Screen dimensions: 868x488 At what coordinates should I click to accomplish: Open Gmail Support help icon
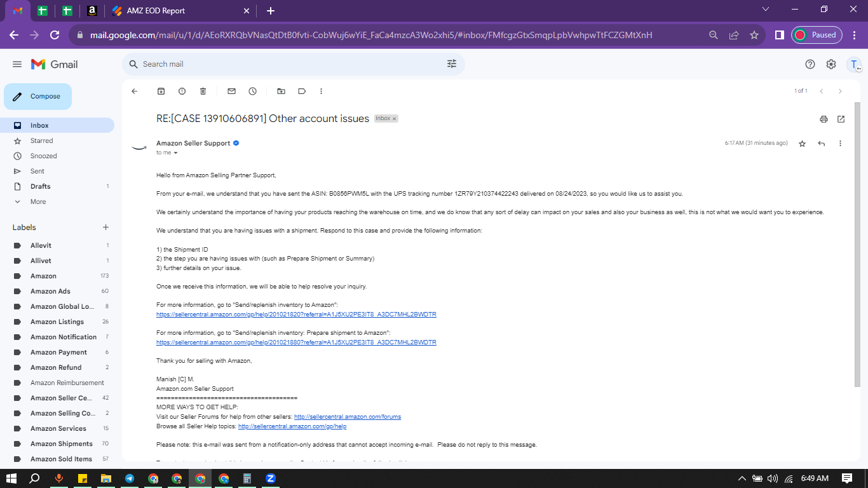tap(810, 64)
